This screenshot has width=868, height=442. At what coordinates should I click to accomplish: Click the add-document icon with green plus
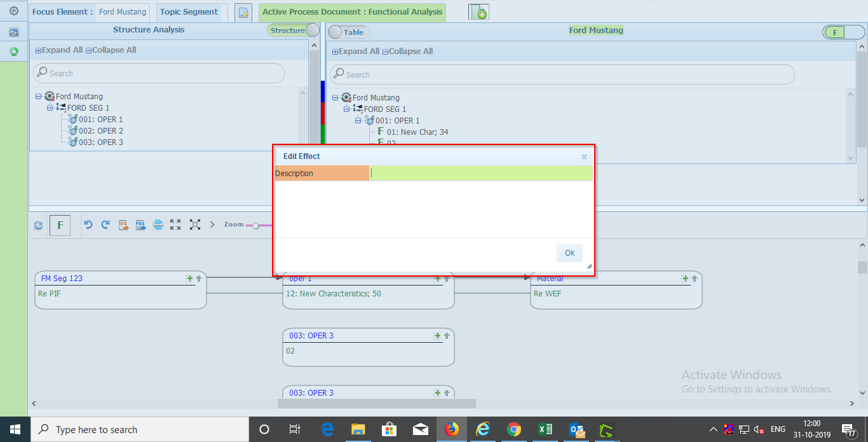point(478,12)
